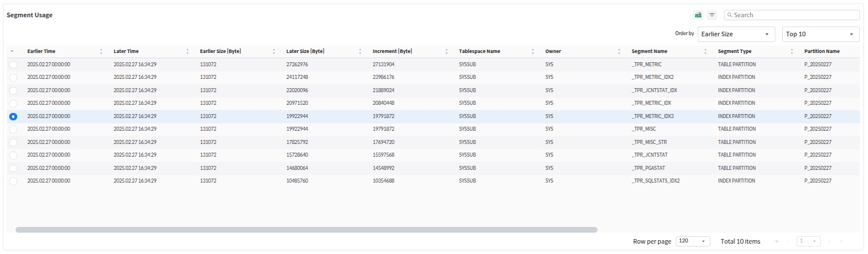The height and width of the screenshot is (254, 868).
Task: Open the Top 10 dropdown
Action: click(821, 34)
